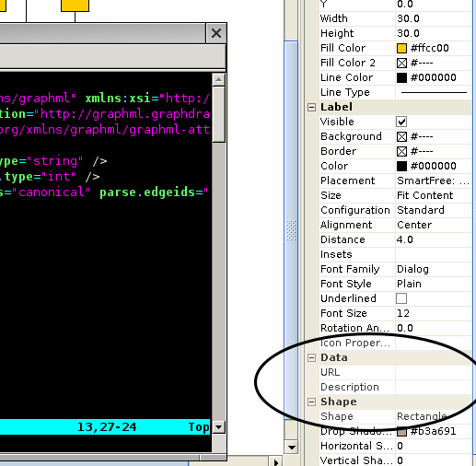Select the Icon Properties row

pyautogui.click(x=395, y=343)
